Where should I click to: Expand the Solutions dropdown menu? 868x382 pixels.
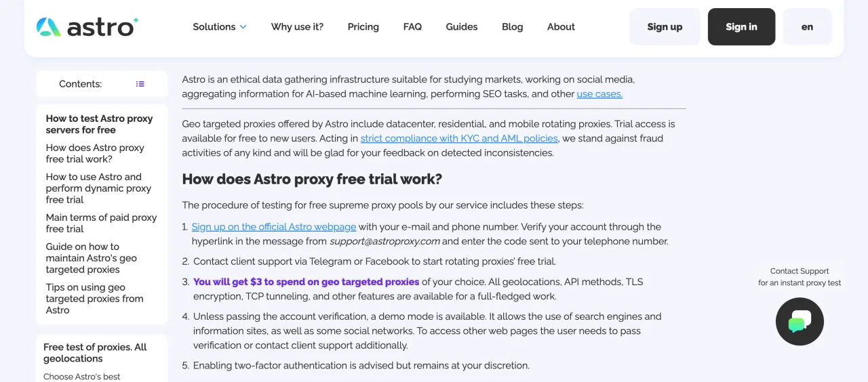point(219,27)
